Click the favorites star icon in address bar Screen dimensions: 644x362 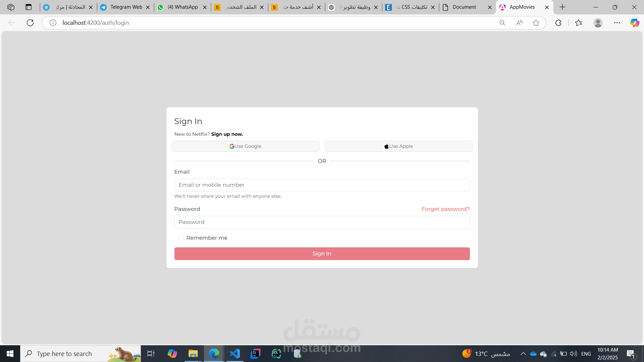536,23
